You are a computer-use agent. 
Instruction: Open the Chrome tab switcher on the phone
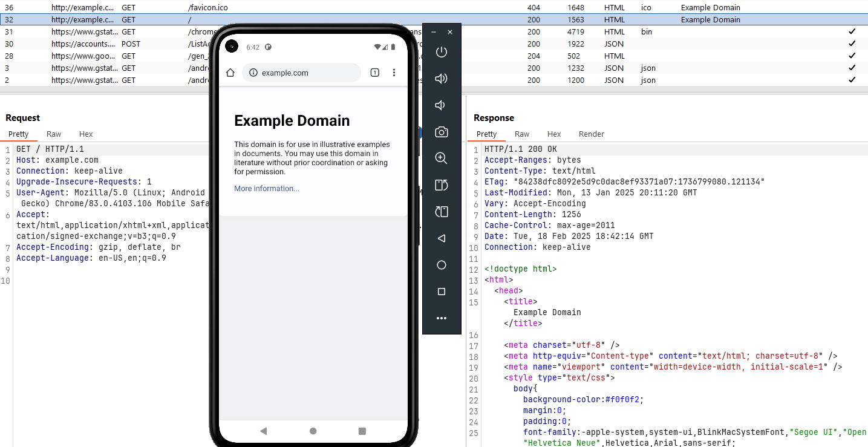(374, 73)
